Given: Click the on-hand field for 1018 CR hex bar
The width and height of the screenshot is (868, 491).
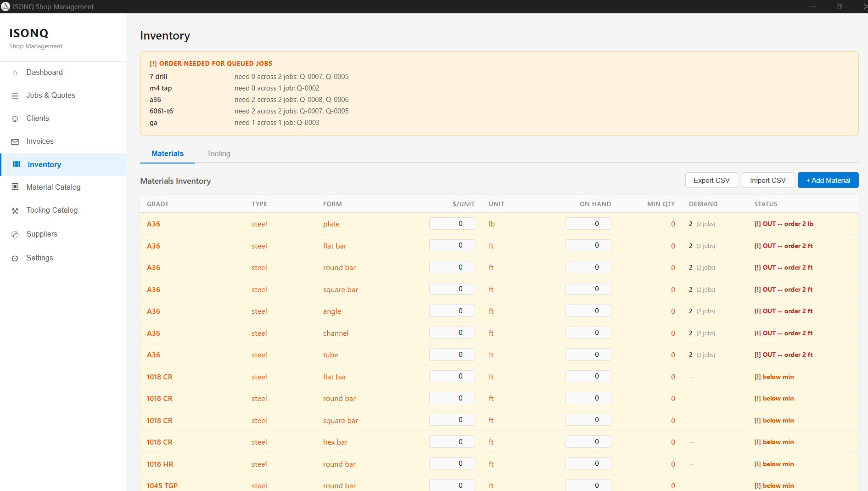Looking at the screenshot, I should coord(588,441).
